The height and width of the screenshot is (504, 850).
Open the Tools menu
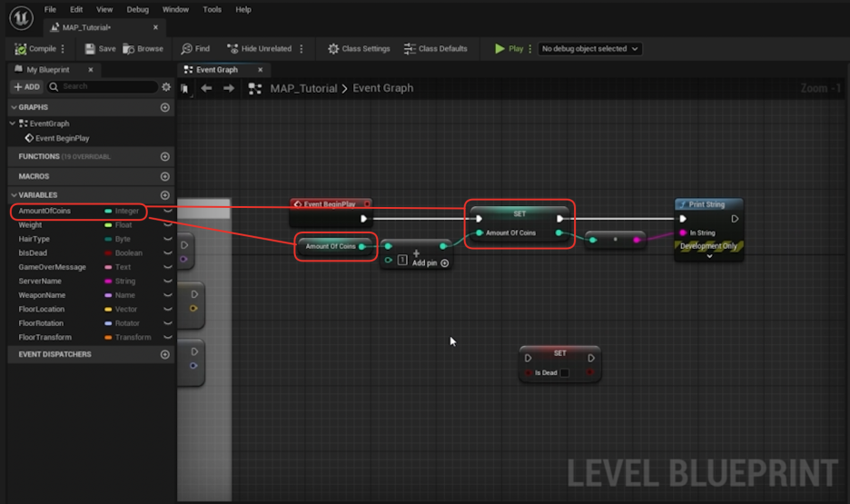click(x=212, y=10)
